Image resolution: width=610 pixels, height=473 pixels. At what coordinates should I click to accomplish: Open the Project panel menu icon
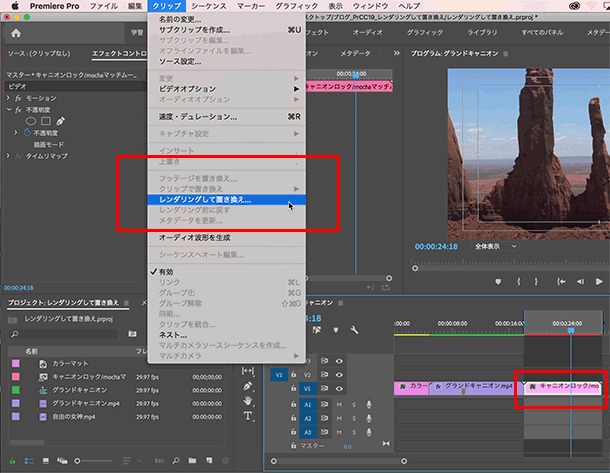coord(126,303)
